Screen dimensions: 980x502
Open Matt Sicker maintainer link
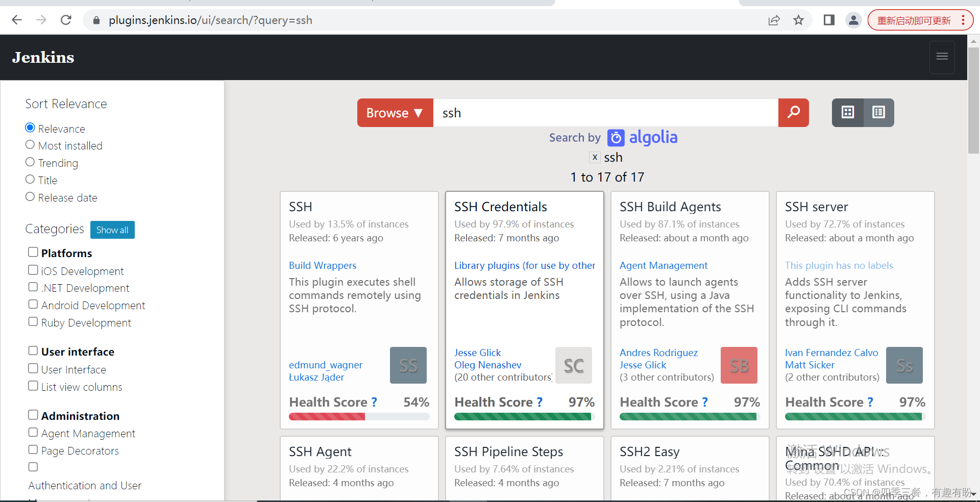pyautogui.click(x=810, y=365)
